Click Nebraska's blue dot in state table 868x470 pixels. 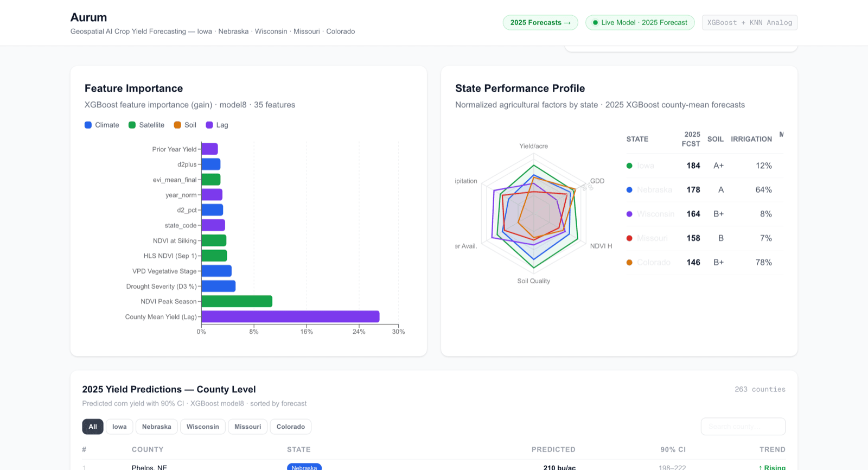point(629,190)
